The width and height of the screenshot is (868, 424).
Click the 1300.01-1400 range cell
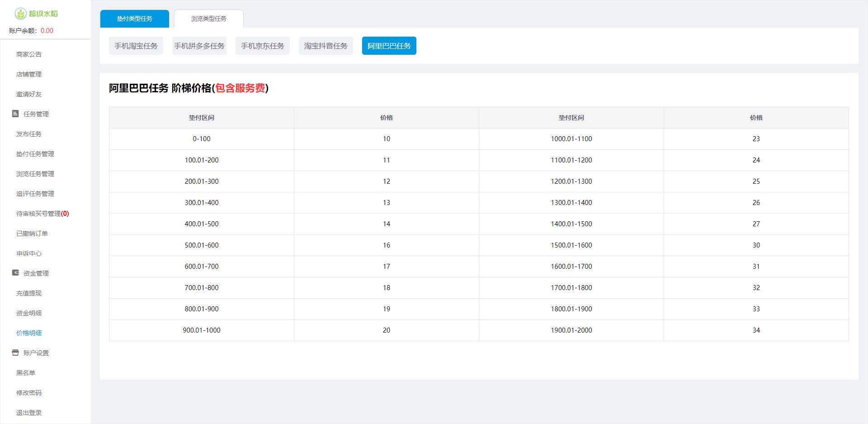[x=571, y=203]
